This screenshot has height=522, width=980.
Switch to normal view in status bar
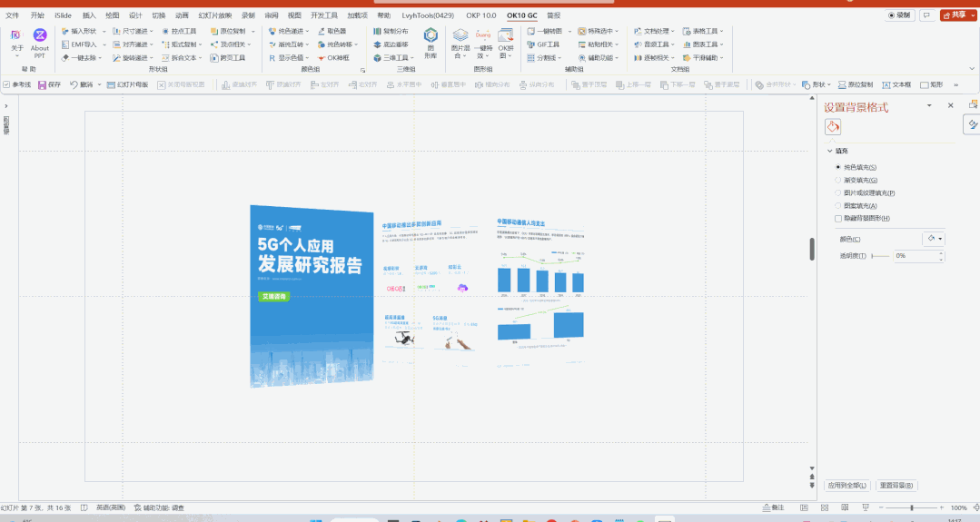tap(805, 507)
